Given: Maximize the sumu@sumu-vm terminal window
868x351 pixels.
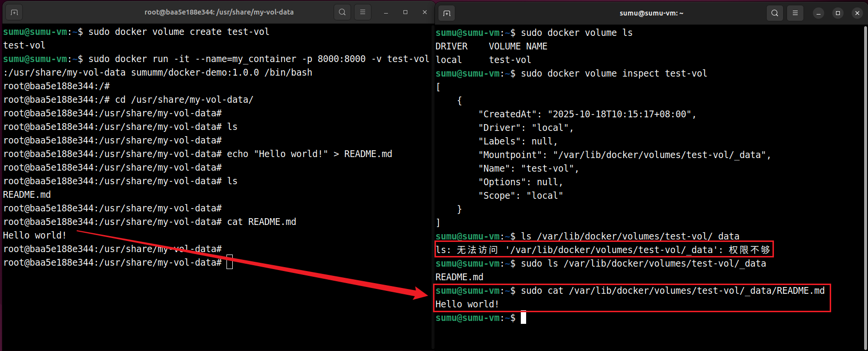Looking at the screenshot, I should 838,13.
